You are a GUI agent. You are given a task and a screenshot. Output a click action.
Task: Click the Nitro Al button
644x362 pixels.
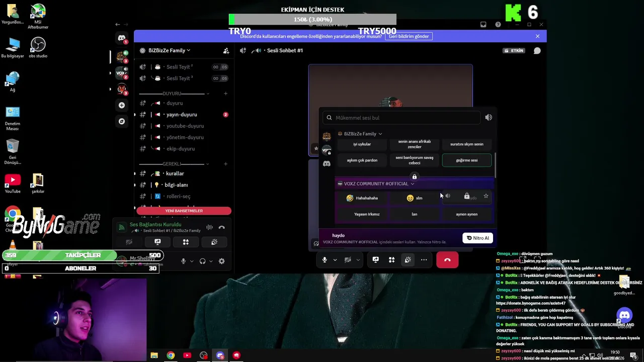click(x=477, y=238)
